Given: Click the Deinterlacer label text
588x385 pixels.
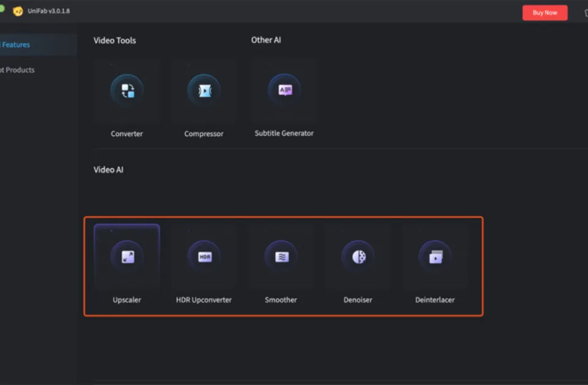Looking at the screenshot, I should point(435,300).
